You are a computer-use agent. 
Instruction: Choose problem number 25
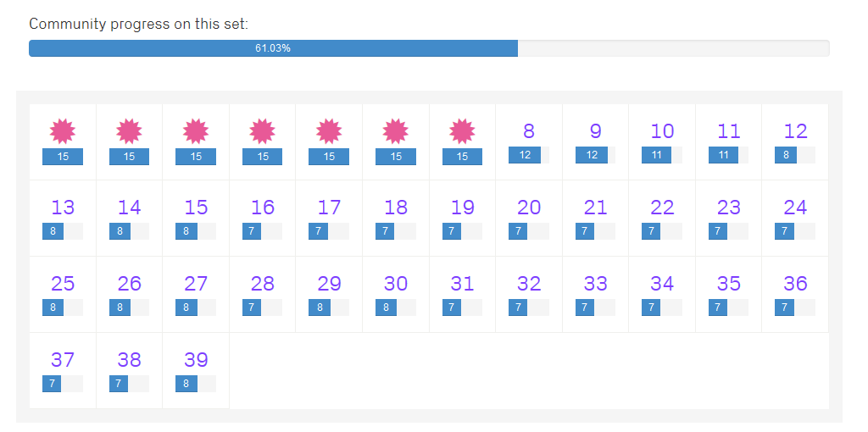pos(63,284)
